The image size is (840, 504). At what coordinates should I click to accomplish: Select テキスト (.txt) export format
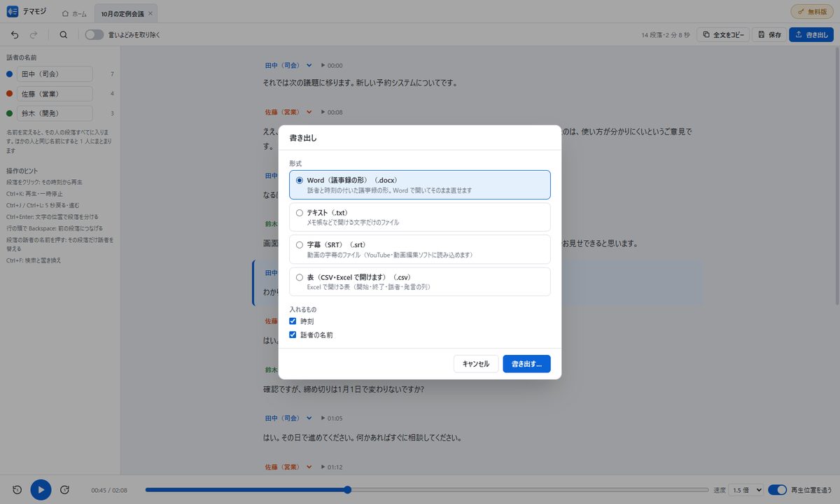click(420, 217)
